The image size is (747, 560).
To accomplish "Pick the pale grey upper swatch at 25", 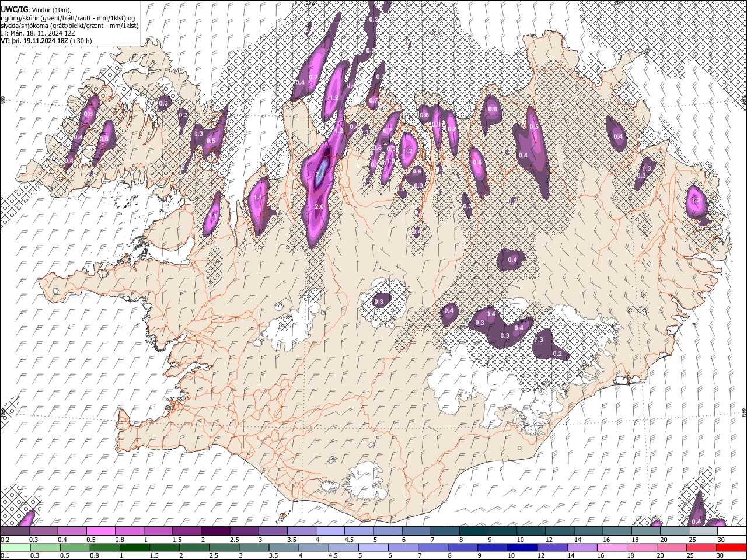I will click(x=703, y=531).
